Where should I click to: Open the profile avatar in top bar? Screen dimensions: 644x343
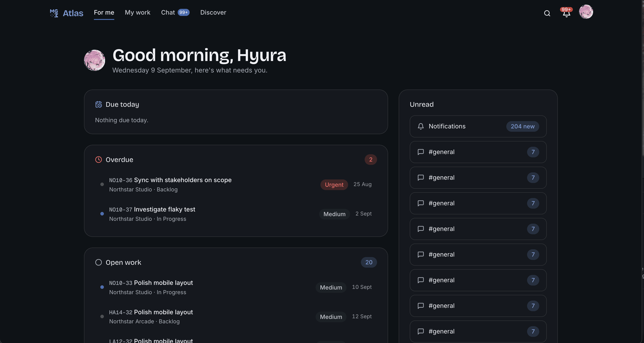point(586,12)
